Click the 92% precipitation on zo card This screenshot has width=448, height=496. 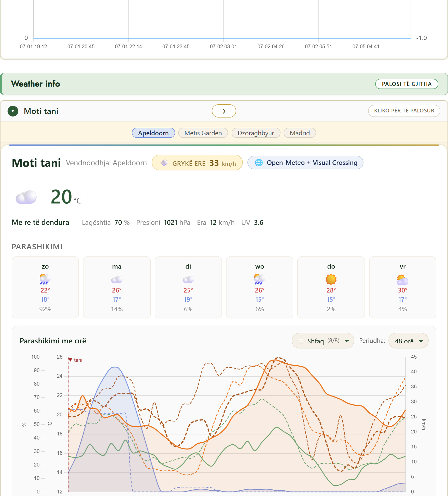tap(45, 309)
